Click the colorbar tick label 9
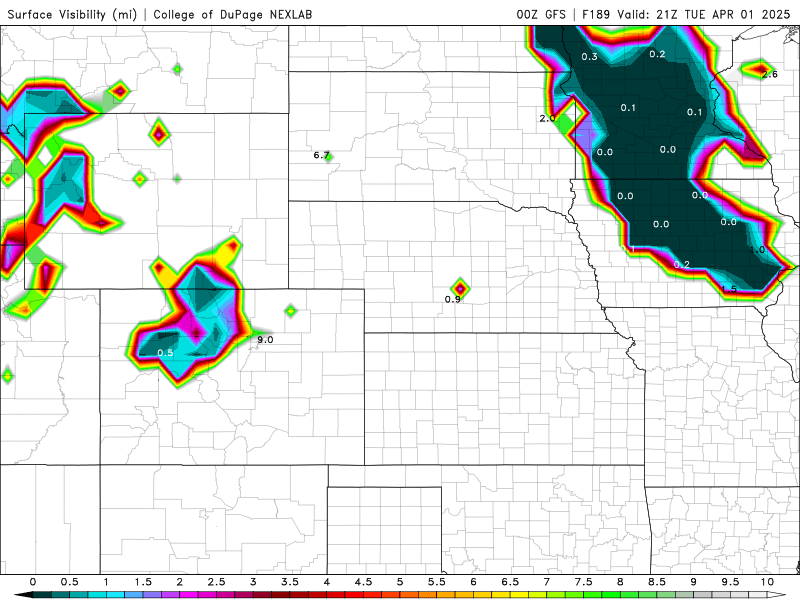800x600 pixels. point(694,582)
